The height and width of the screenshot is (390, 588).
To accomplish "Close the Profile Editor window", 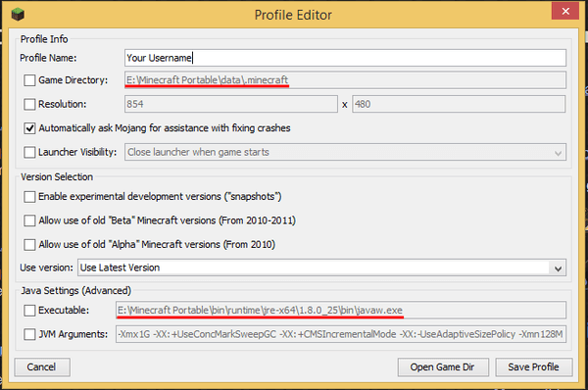I will tap(565, 11).
